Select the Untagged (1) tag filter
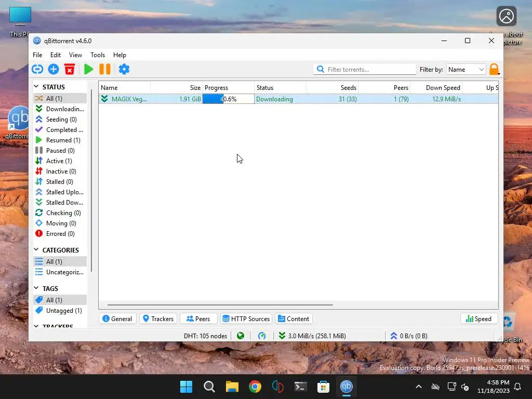532x399 pixels. (60, 311)
